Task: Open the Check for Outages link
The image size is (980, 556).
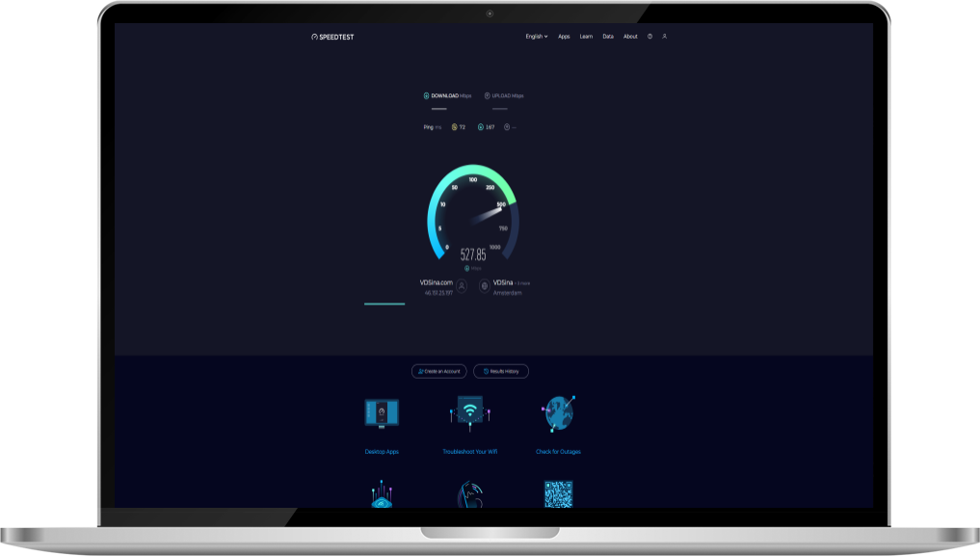Action: point(559,451)
